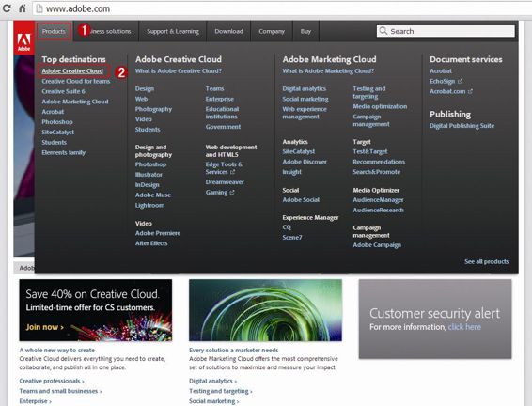The height and width of the screenshot is (406, 532).
Task: Click the Join now link
Action: [45, 327]
